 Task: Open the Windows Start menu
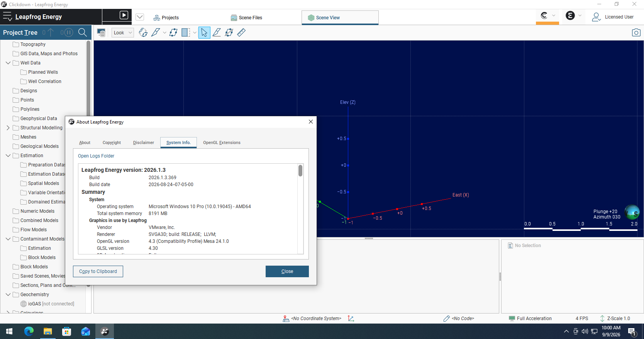[9, 331]
